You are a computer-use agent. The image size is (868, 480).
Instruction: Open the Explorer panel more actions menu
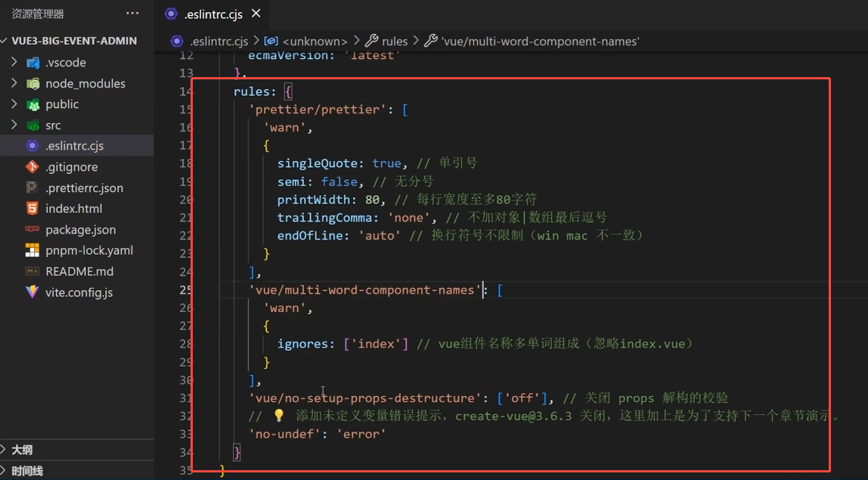132,14
